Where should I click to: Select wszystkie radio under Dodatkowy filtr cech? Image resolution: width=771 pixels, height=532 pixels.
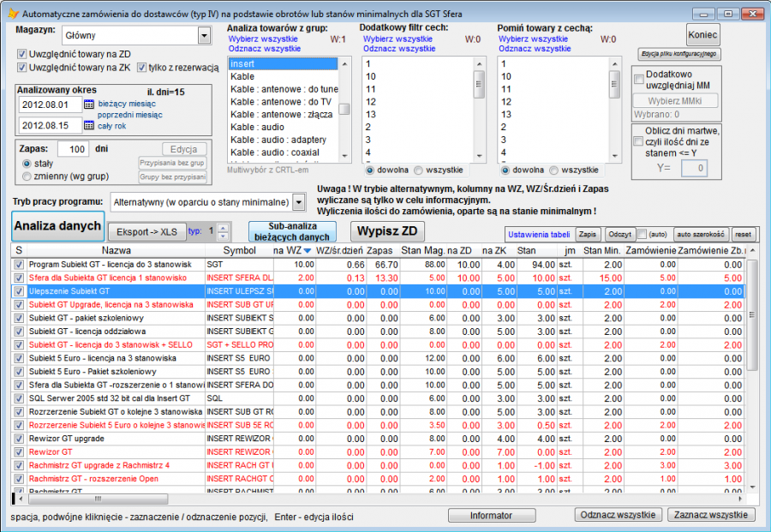pyautogui.click(x=418, y=170)
